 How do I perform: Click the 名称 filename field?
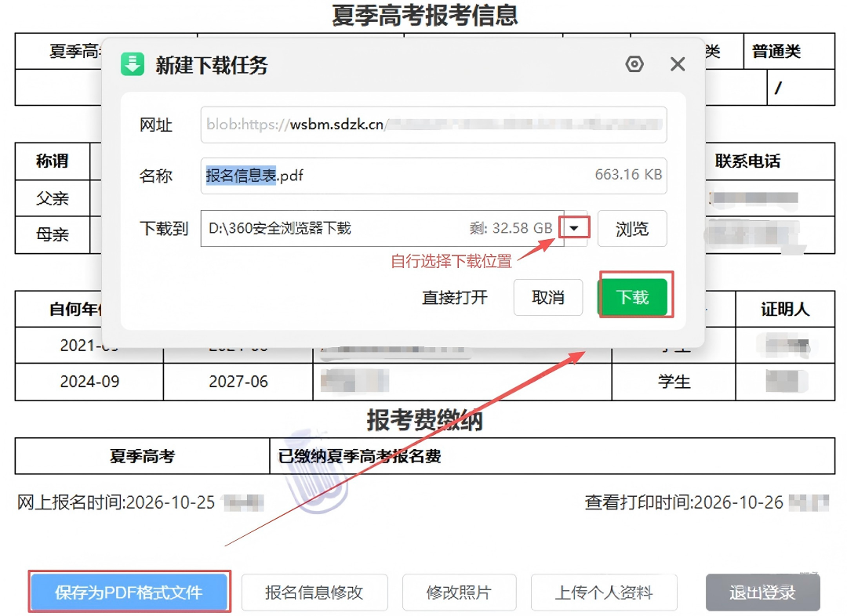(x=434, y=176)
